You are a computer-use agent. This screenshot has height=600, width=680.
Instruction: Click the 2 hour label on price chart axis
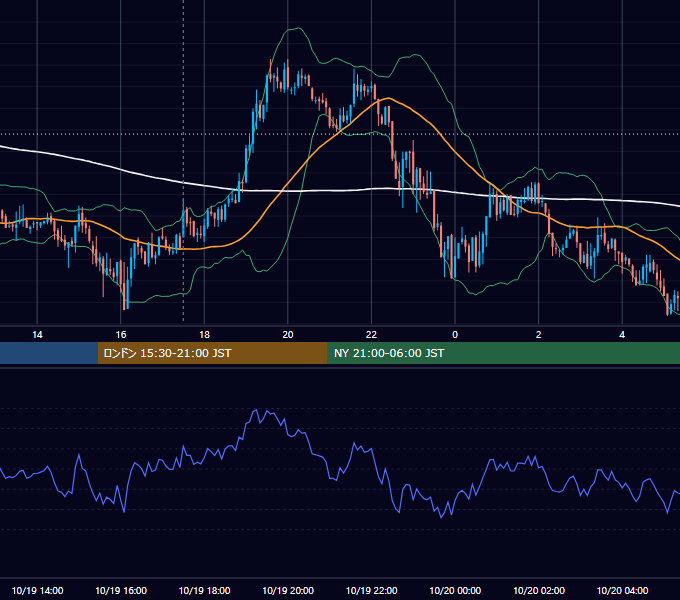(x=539, y=335)
